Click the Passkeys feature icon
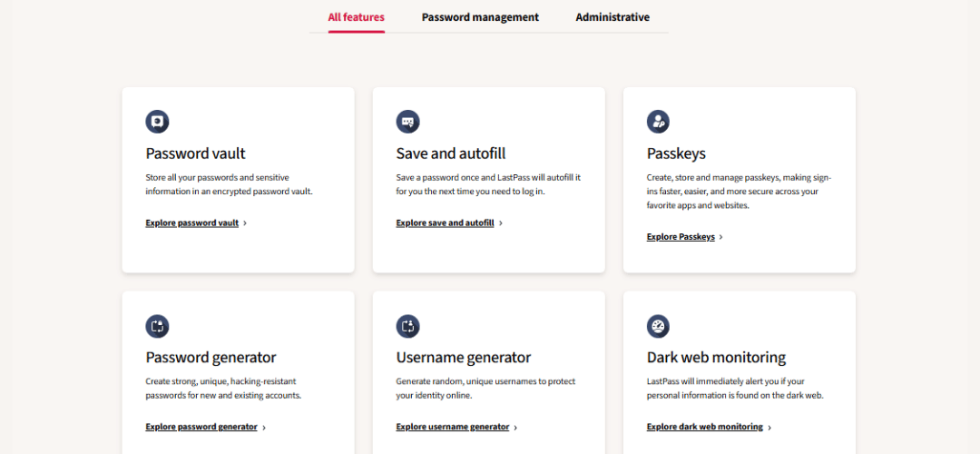980x454 pixels. tap(658, 122)
